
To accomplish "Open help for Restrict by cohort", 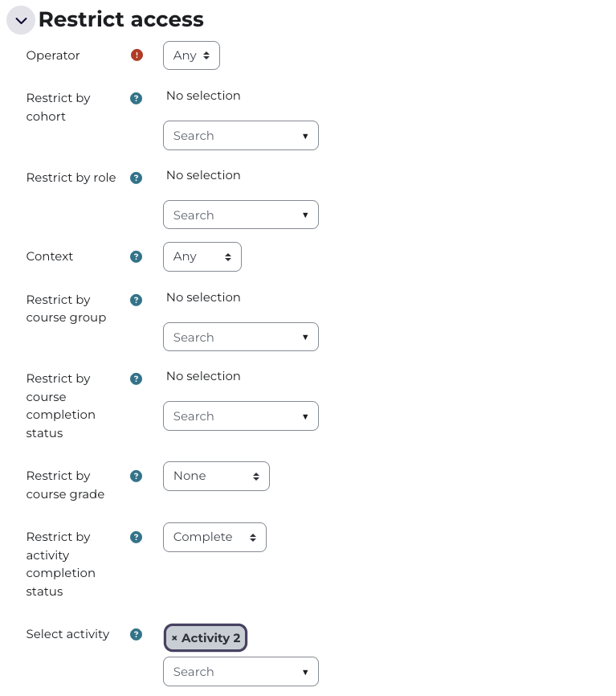I will click(x=137, y=98).
